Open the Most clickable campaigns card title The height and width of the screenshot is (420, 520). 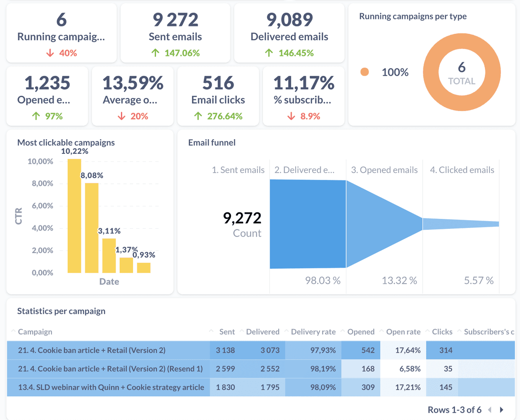coord(66,143)
